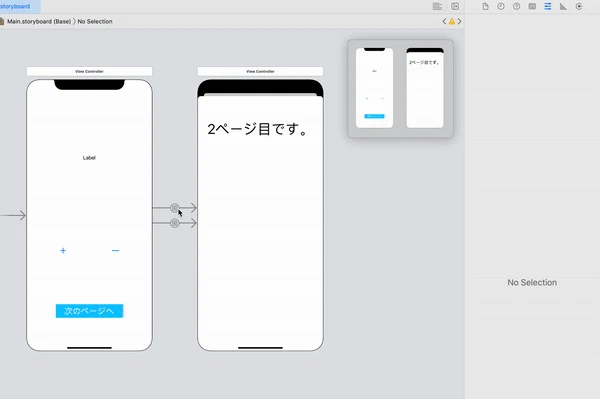Click the add editor split icon
This screenshot has height=399, width=600.
(455, 7)
